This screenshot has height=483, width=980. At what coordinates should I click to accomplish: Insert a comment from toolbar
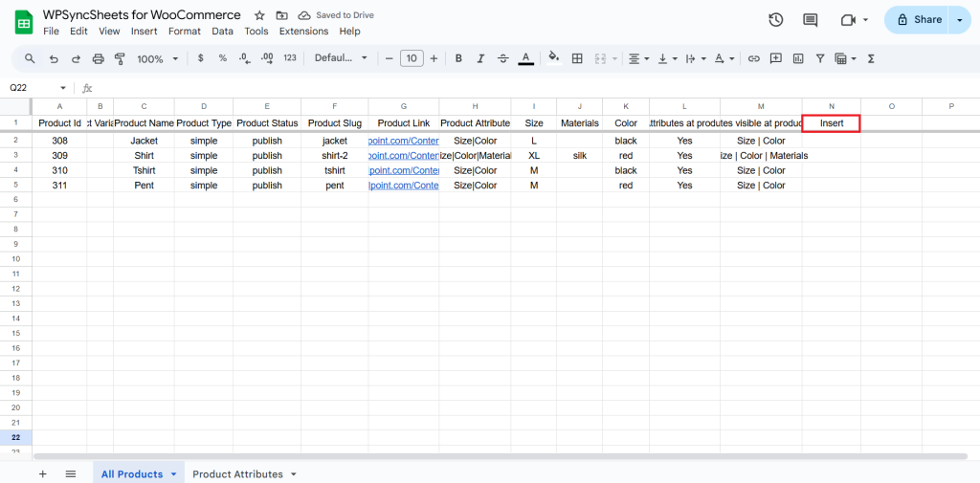pyautogui.click(x=775, y=58)
